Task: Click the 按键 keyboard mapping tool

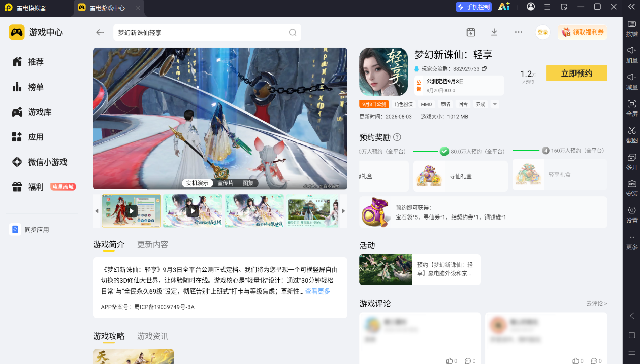Action: click(632, 29)
